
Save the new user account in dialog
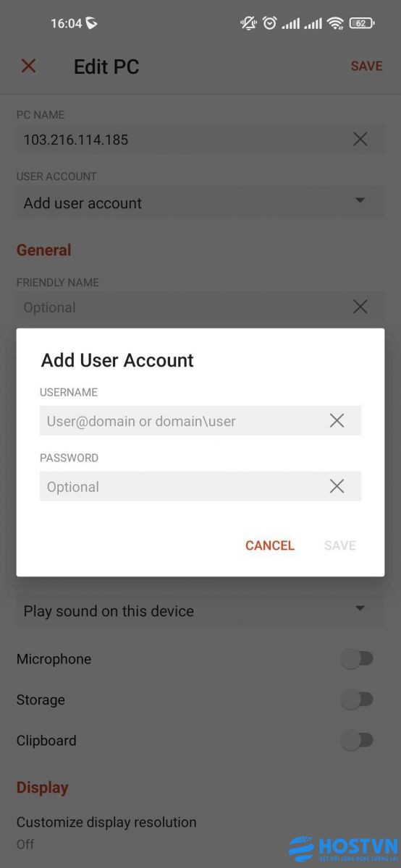340,545
